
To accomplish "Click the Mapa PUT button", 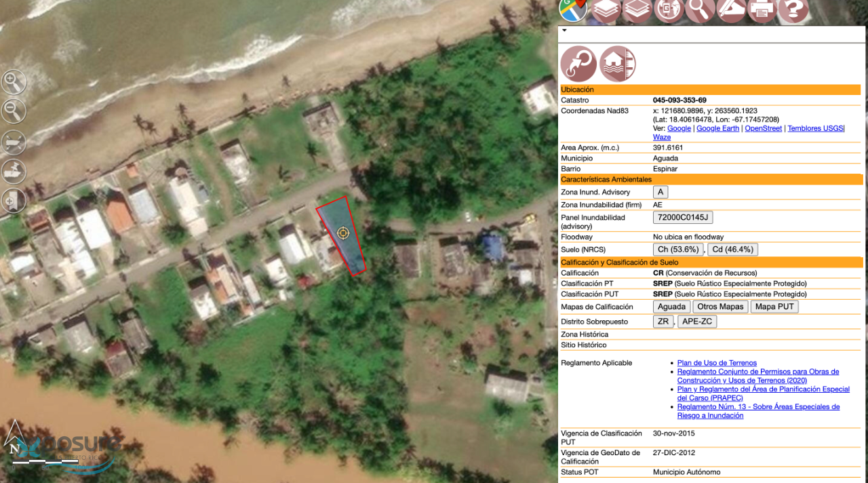I will [x=774, y=307].
